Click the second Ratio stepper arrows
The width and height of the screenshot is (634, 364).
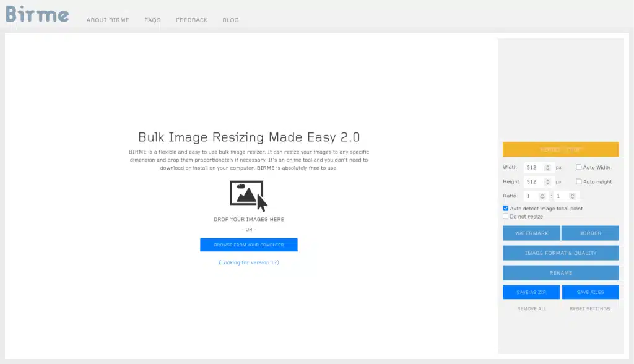(x=573, y=196)
